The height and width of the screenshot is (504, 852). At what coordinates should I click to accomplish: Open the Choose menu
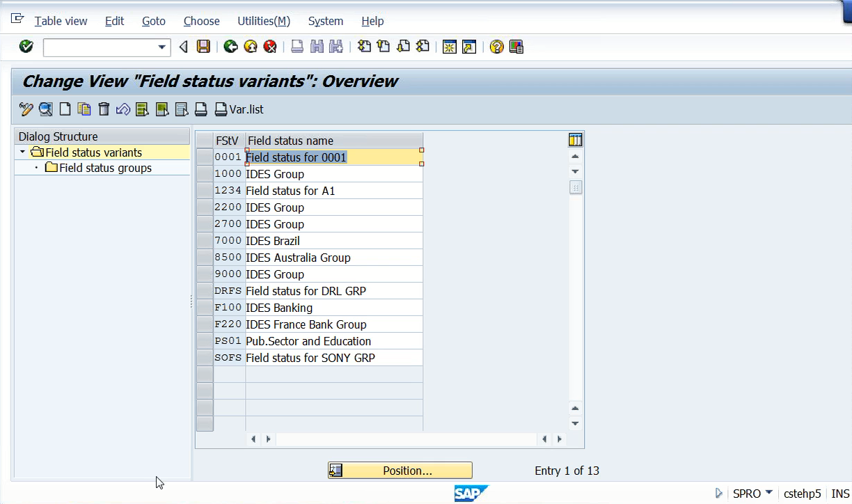[202, 21]
